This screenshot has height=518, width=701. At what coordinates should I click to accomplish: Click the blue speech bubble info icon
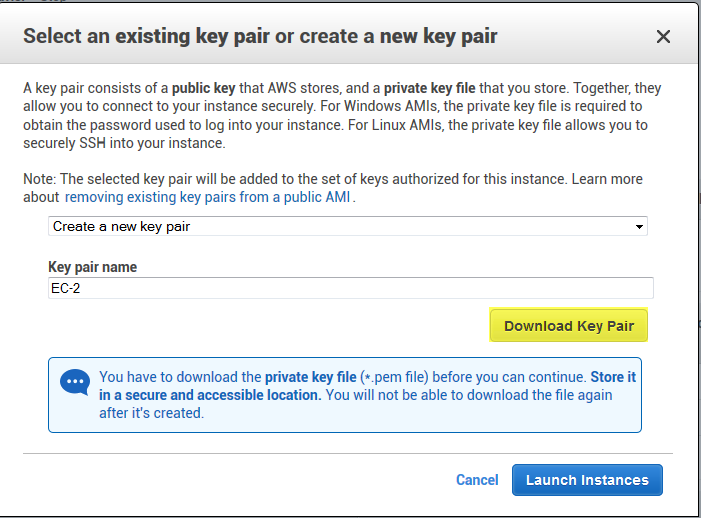75,382
